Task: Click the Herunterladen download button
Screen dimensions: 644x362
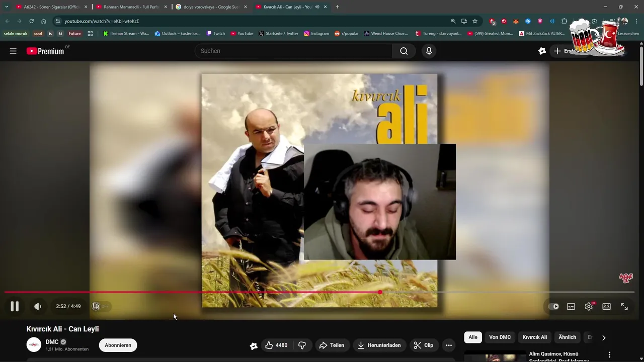Action: coord(379,345)
